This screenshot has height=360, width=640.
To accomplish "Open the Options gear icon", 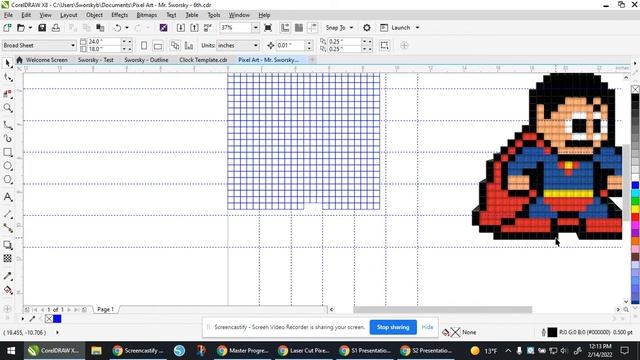I will (367, 28).
